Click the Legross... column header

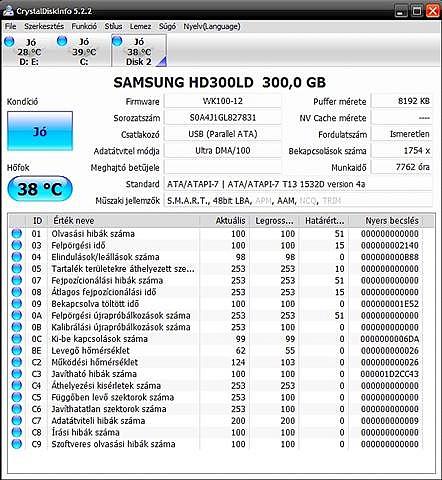[x=274, y=221]
